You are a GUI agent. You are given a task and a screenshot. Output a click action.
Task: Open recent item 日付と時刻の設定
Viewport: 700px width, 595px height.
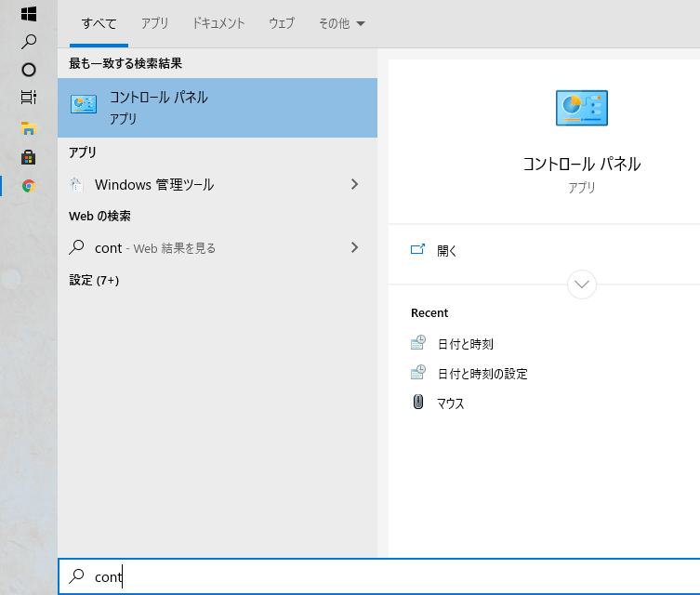click(x=482, y=374)
